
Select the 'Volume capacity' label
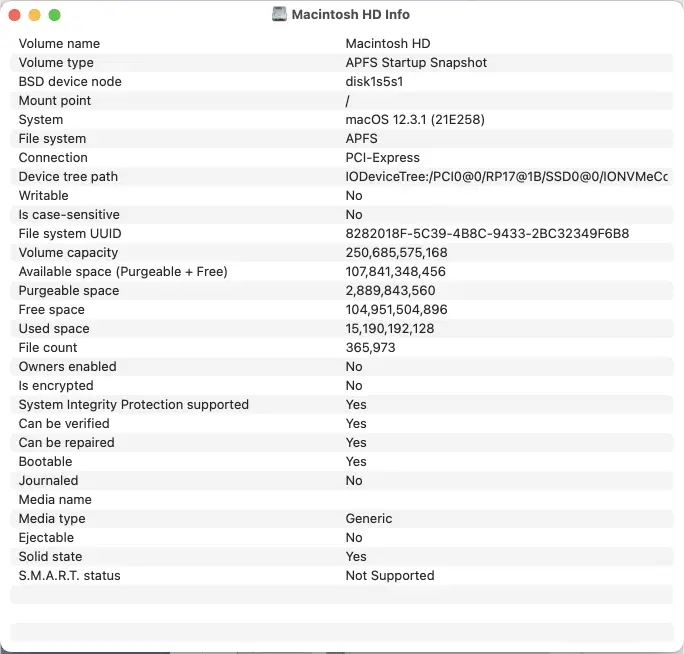tap(68, 253)
